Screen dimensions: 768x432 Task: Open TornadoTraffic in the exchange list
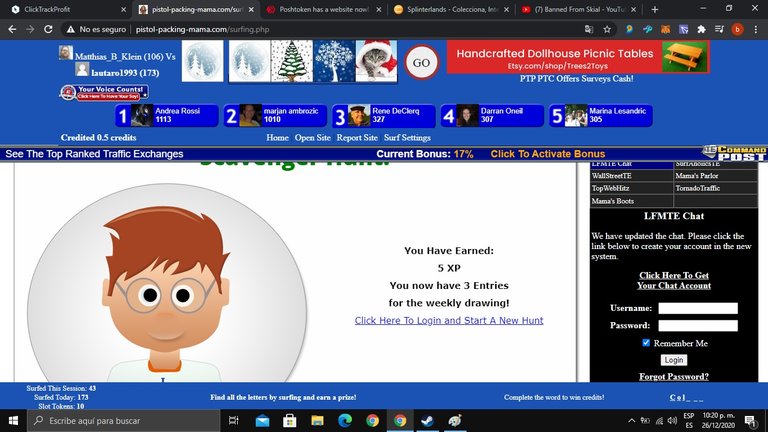[697, 188]
